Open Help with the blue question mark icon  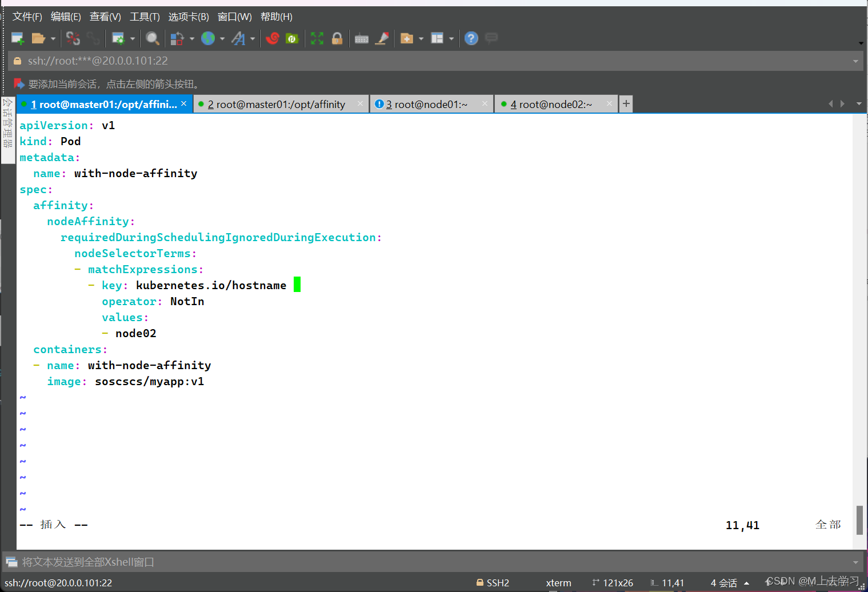pyautogui.click(x=471, y=38)
